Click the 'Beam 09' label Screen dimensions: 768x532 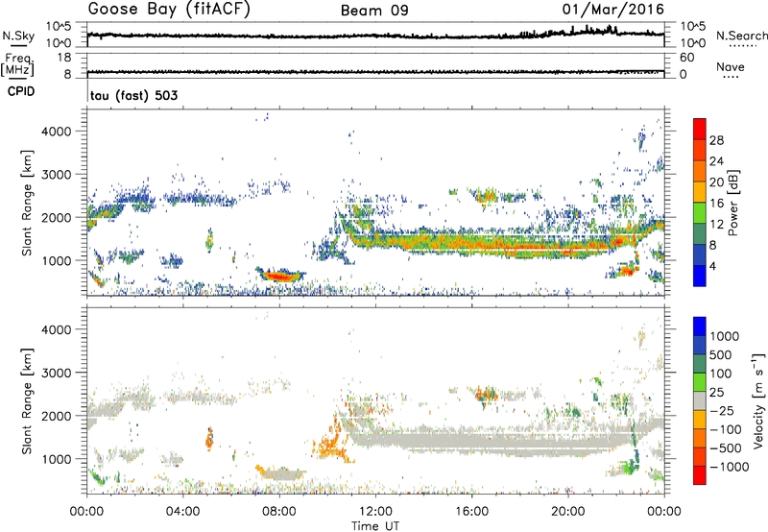374,11
